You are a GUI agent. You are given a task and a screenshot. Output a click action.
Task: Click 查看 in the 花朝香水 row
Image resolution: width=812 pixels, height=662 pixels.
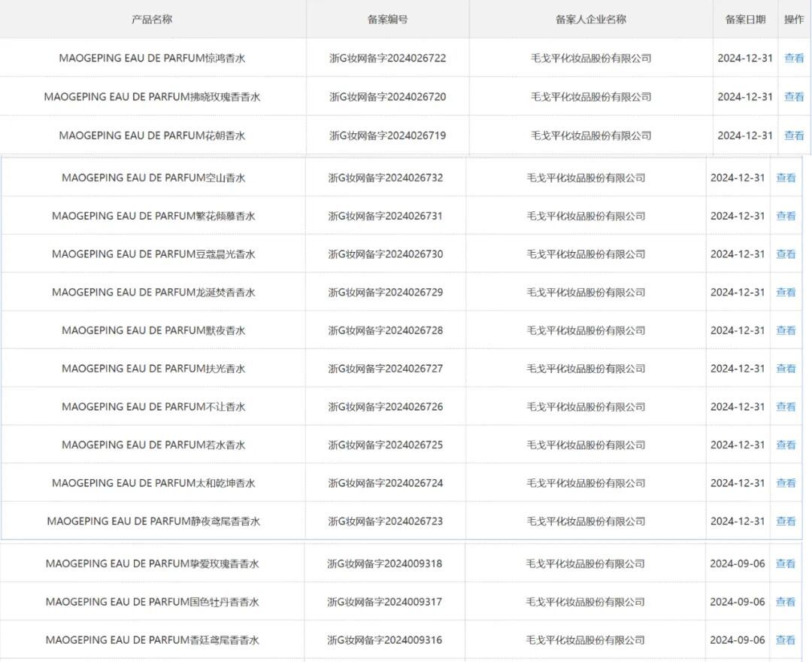click(794, 135)
